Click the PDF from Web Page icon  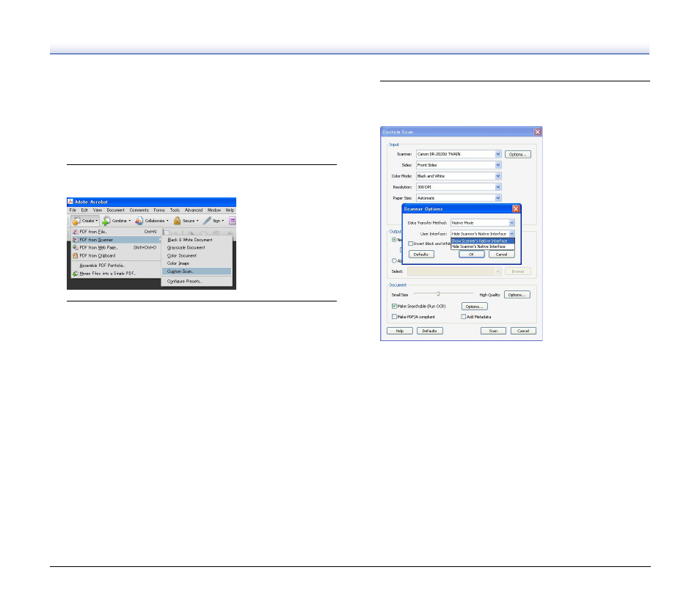pos(76,248)
